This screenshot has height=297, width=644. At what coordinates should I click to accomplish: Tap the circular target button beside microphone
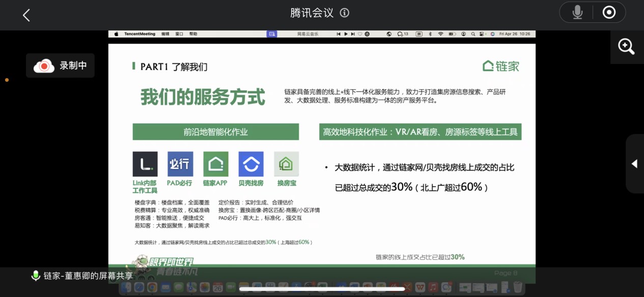pos(609,12)
